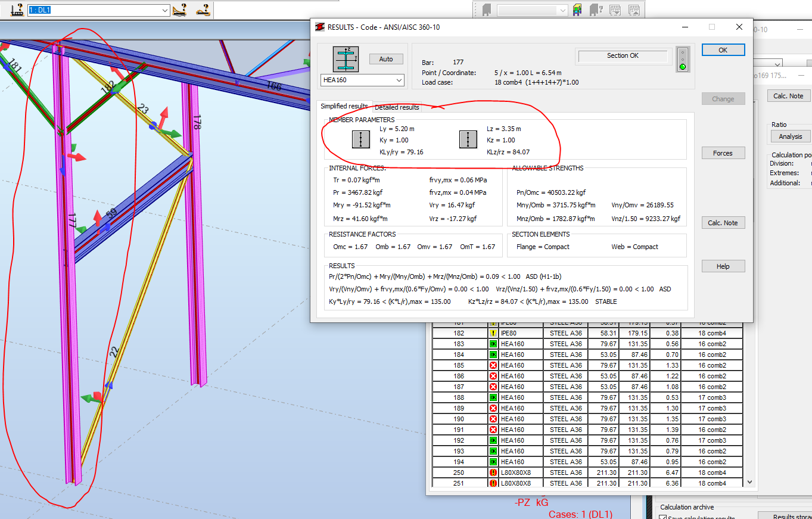Click the Analysis button
Viewport: 812px width, 519px height.
point(789,136)
